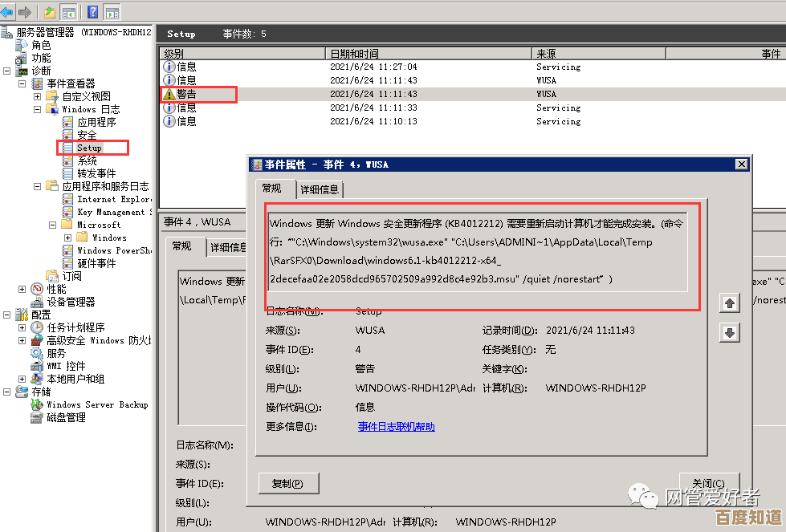Select 磁盘管理 disk management node

66,417
